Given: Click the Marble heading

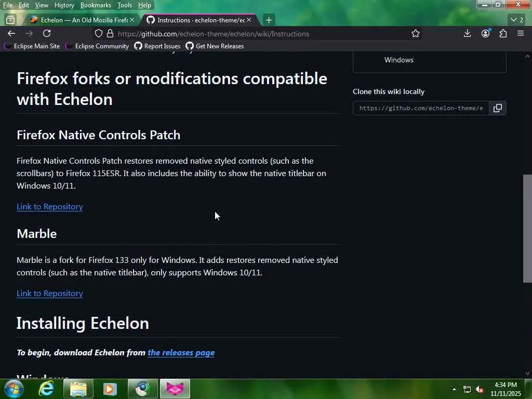Looking at the screenshot, I should (37, 234).
